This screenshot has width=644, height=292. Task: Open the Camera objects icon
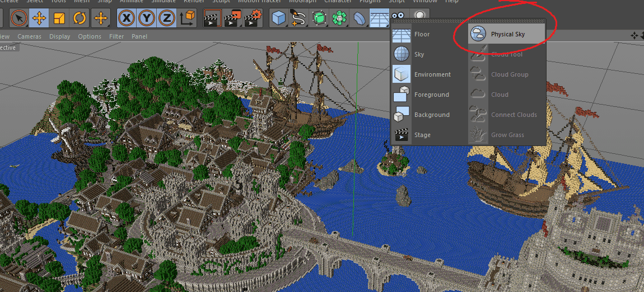(x=398, y=16)
